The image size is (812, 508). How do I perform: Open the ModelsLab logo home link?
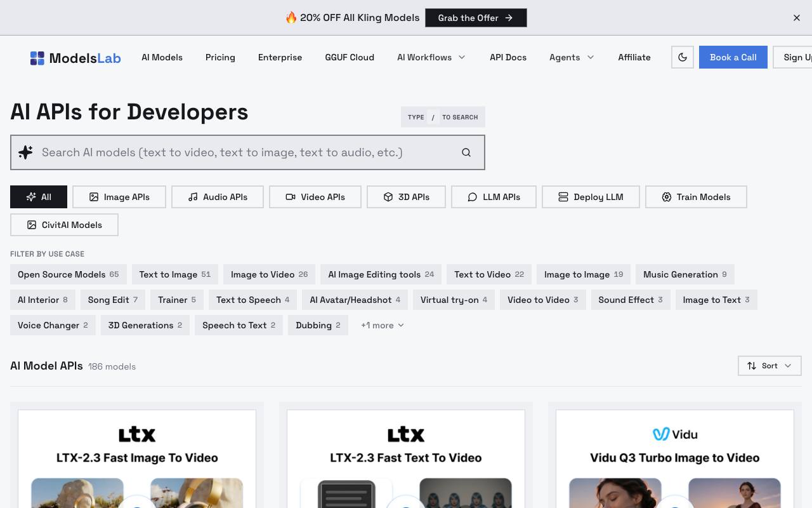pyautogui.click(x=75, y=58)
